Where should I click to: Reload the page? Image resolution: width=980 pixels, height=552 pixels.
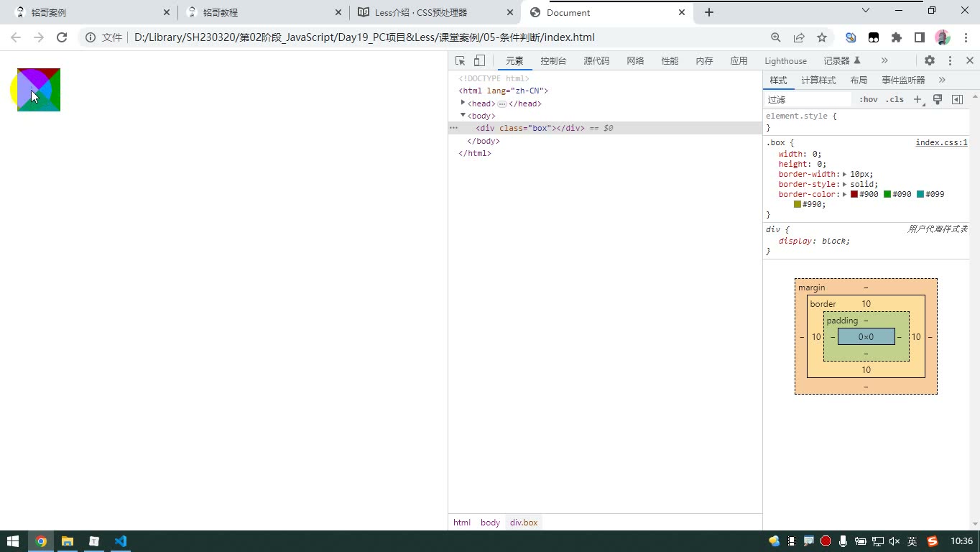tap(62, 37)
